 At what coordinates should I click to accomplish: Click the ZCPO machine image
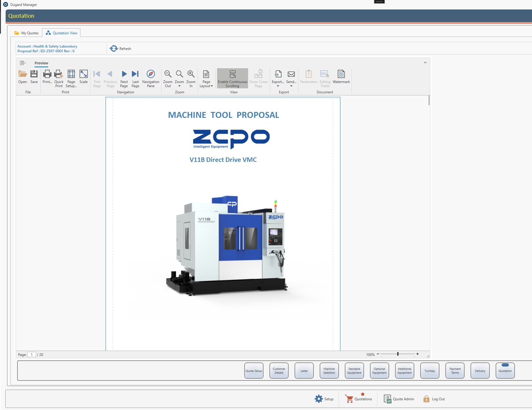pyautogui.click(x=227, y=245)
